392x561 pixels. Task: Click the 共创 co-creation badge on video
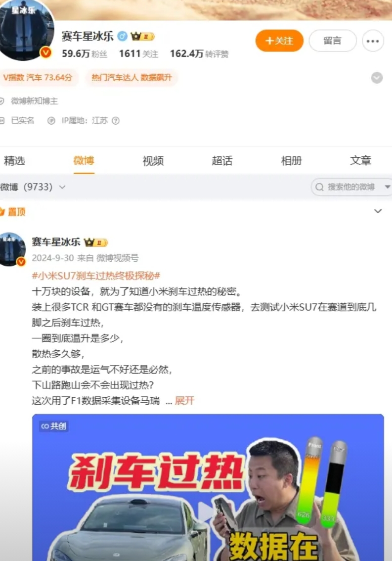(54, 426)
